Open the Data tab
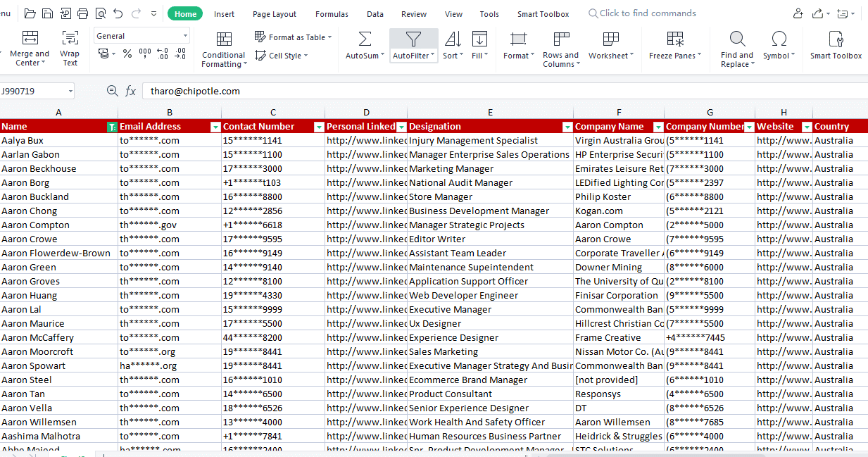Viewport: 868px width, 457px height. [x=375, y=14]
